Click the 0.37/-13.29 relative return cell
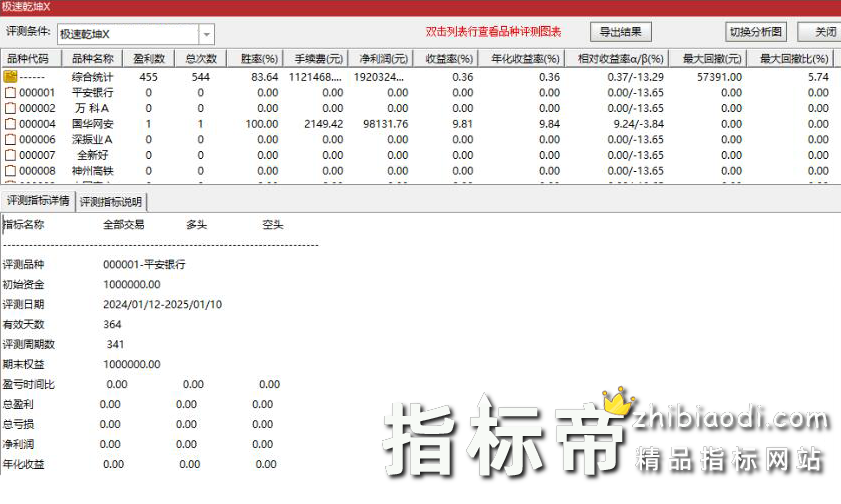This screenshot has width=841, height=504. pyautogui.click(x=636, y=77)
